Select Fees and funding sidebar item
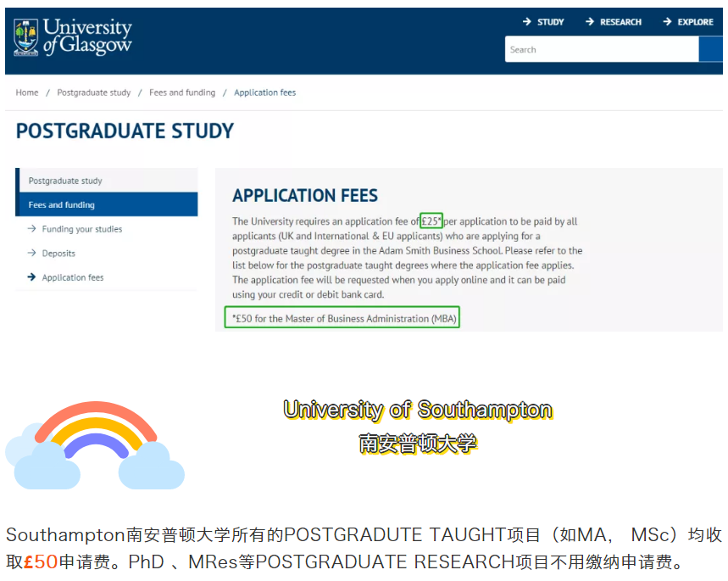The height and width of the screenshot is (581, 728). pos(107,204)
